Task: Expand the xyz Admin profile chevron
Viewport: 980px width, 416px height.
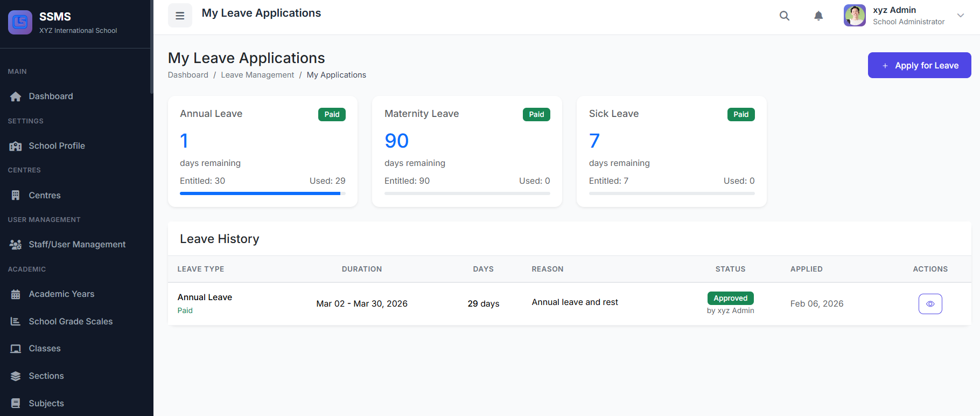Action: click(961, 16)
